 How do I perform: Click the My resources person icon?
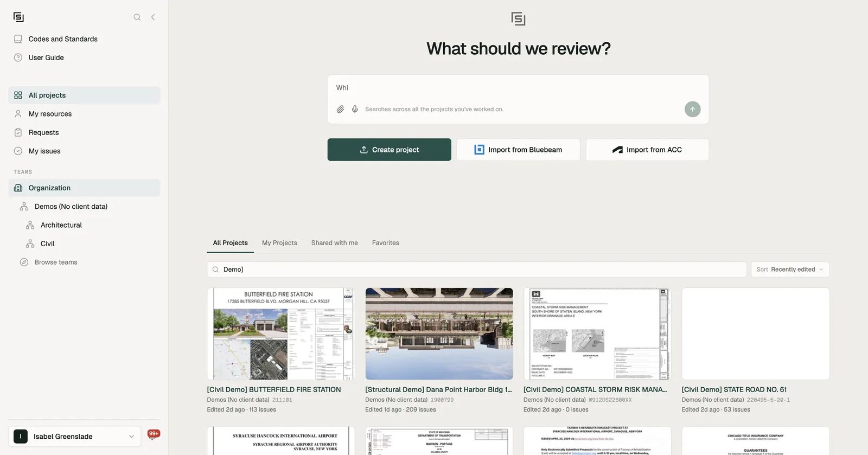tap(18, 114)
